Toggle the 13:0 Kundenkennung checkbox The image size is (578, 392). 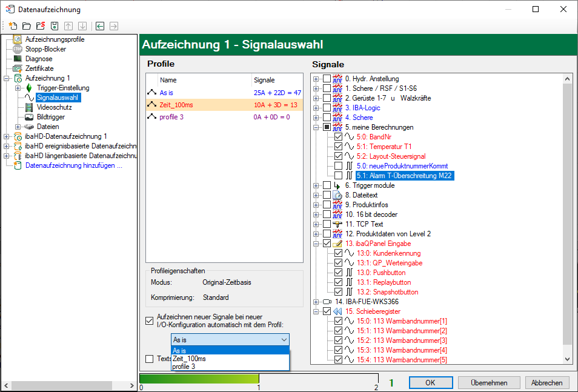pos(339,253)
